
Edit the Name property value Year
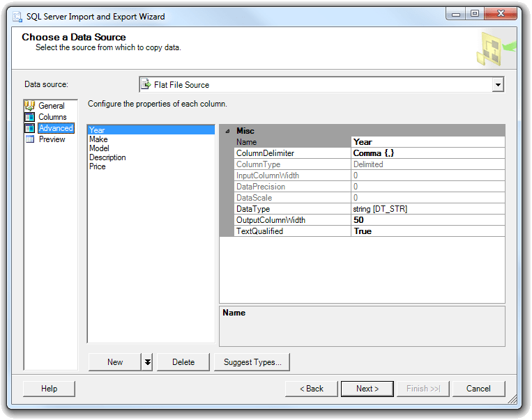(428, 142)
